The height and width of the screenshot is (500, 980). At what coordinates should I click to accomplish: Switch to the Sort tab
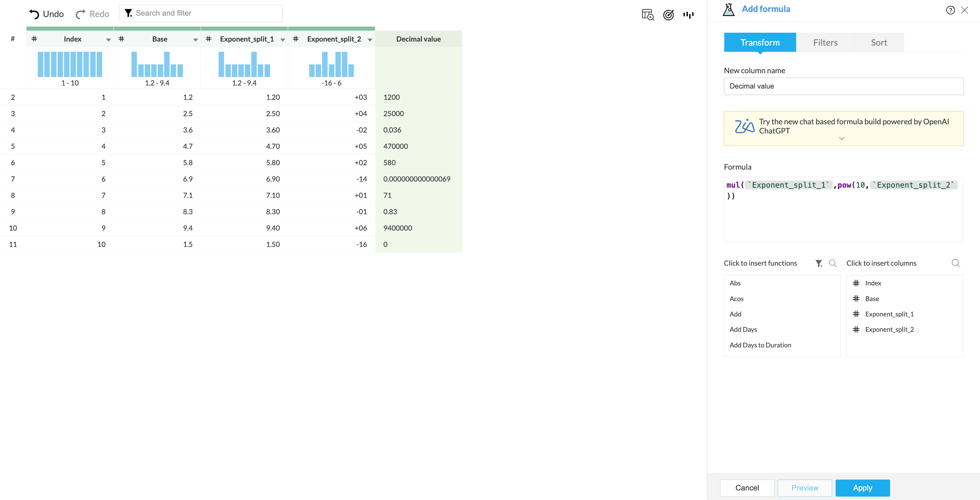click(879, 43)
